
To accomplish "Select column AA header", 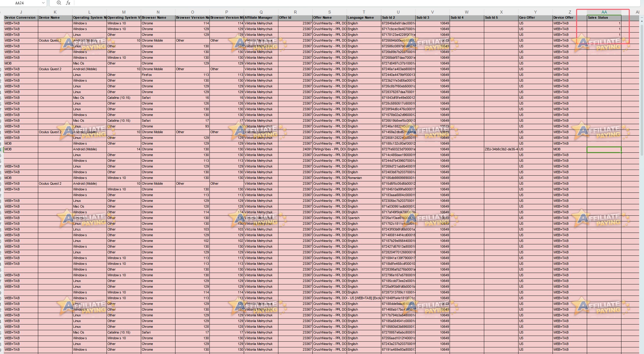I will [604, 12].
